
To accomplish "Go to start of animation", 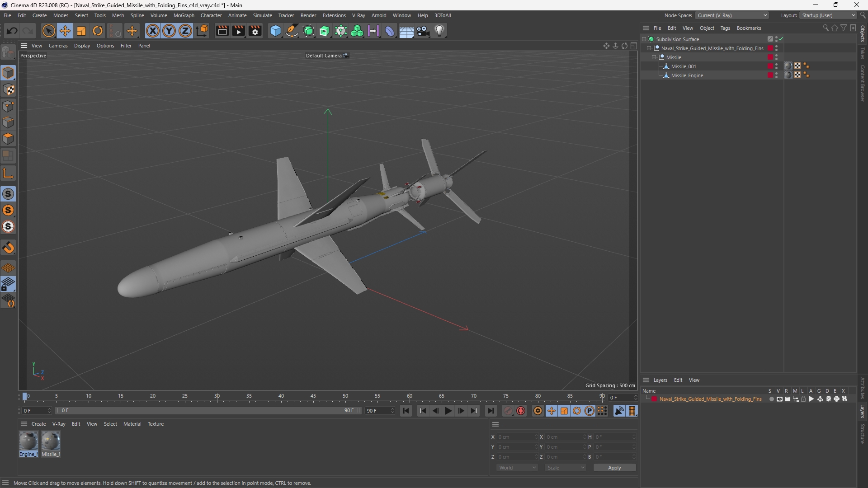I will [406, 411].
